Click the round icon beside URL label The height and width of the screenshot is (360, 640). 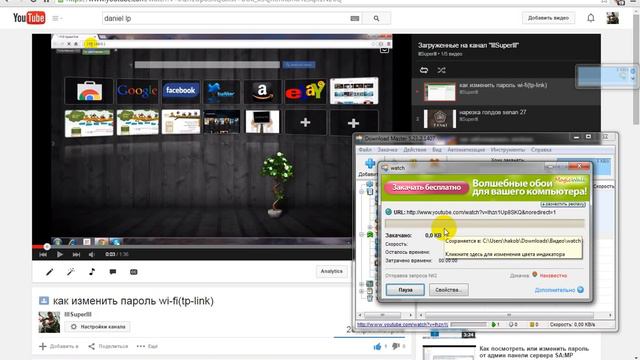(388, 212)
